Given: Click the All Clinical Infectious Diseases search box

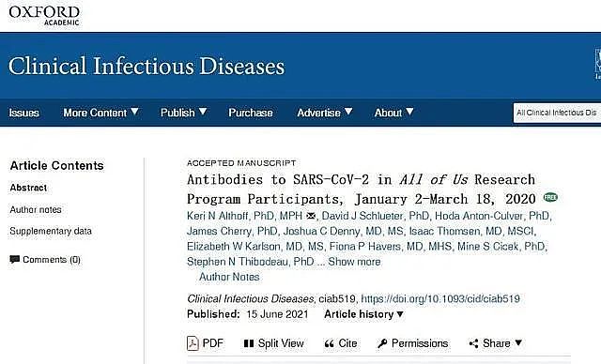Looking at the screenshot, I should tap(557, 113).
